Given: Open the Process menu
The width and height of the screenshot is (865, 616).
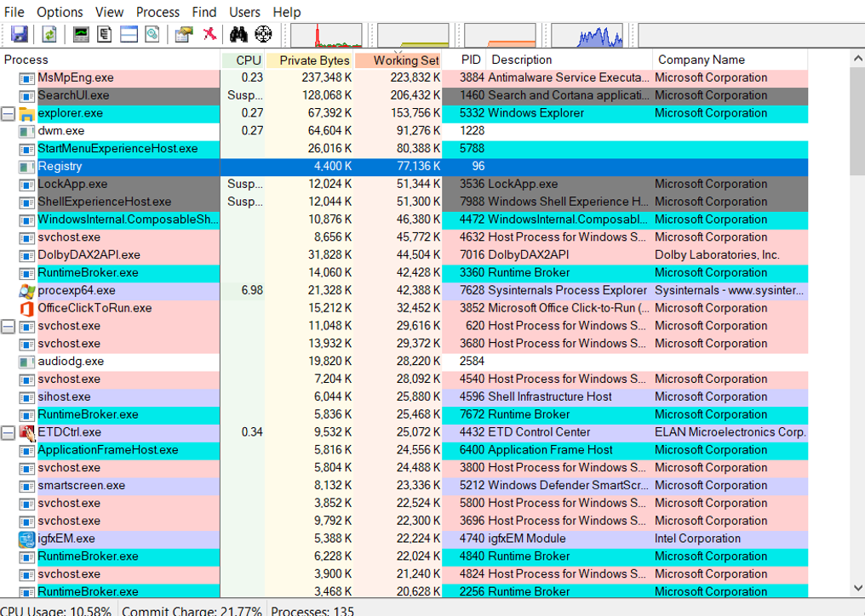Looking at the screenshot, I should coord(158,12).
